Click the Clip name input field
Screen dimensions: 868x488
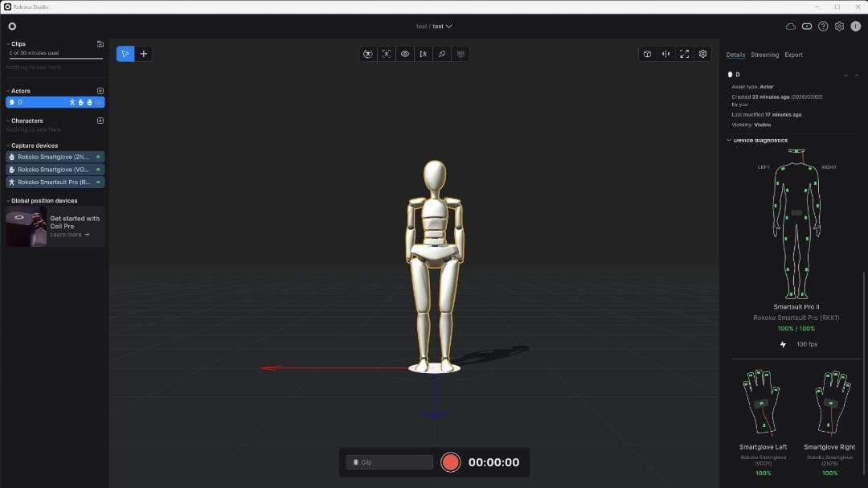tap(390, 462)
